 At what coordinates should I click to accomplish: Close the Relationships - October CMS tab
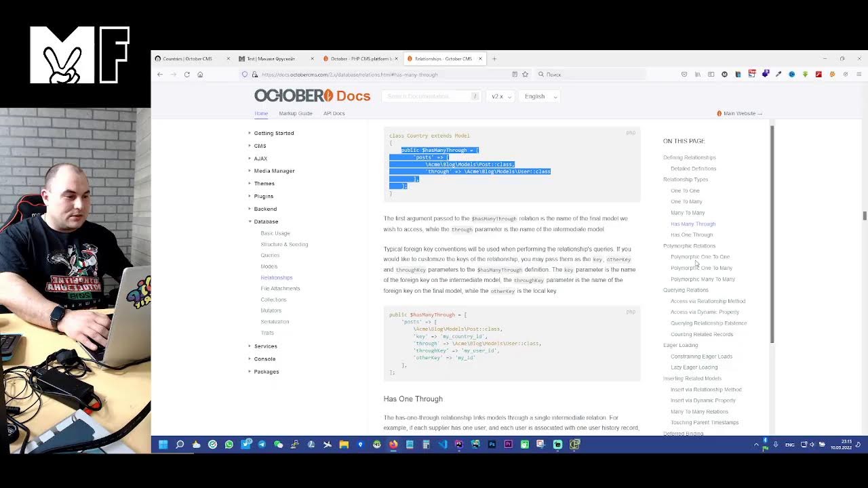click(x=480, y=59)
